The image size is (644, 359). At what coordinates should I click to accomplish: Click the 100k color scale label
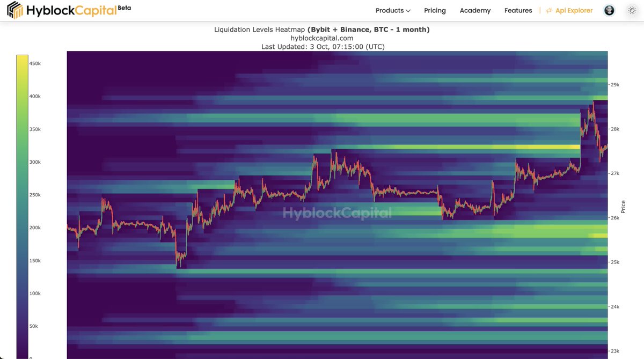coord(35,294)
